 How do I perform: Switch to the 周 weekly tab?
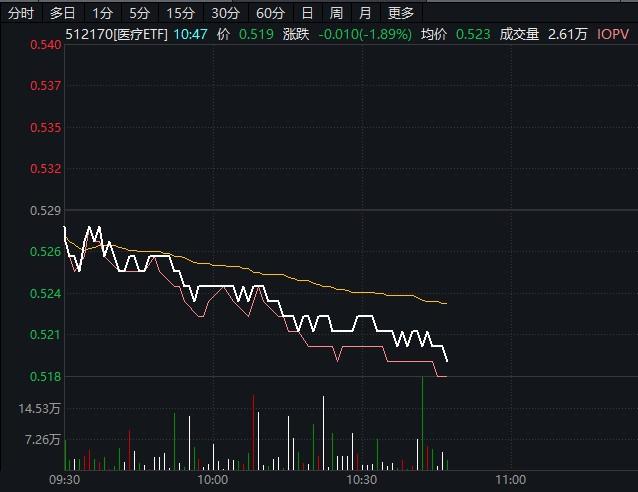coord(336,14)
